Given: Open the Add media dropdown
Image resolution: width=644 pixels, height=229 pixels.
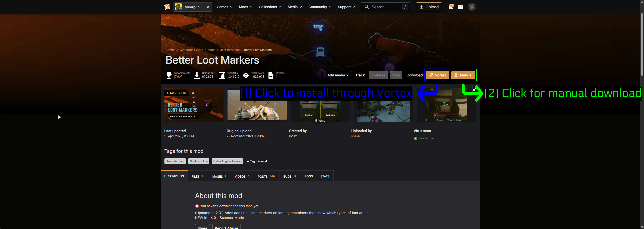Looking at the screenshot, I should pos(338,75).
